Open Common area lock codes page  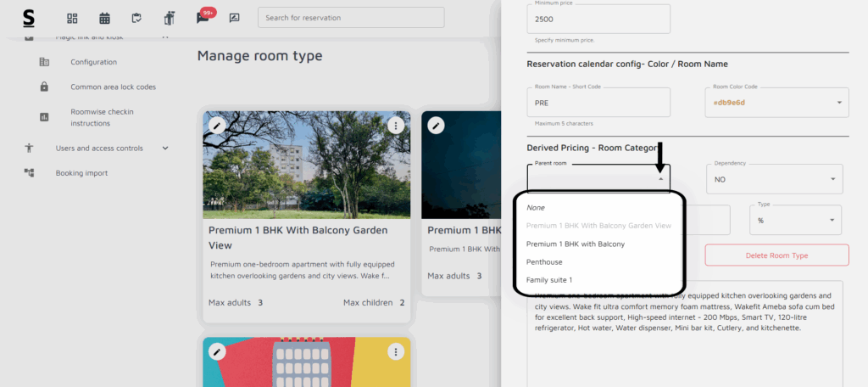point(113,87)
